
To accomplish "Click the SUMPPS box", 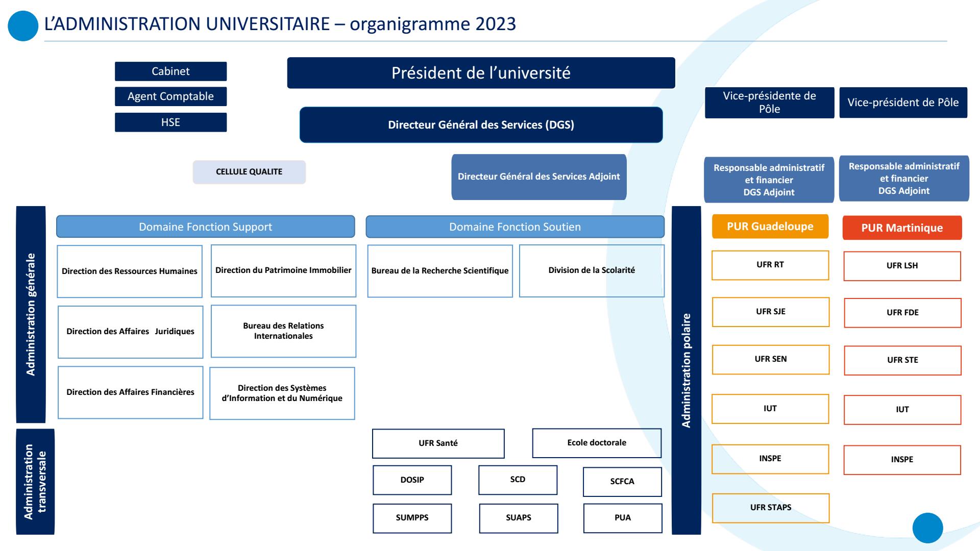I will click(412, 518).
